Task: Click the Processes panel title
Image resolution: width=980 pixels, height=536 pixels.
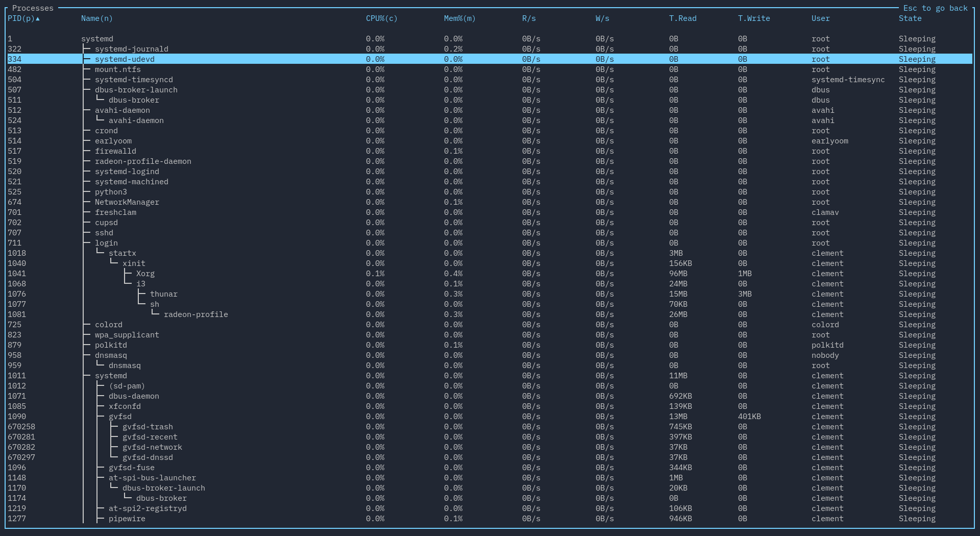Action: tap(32, 8)
